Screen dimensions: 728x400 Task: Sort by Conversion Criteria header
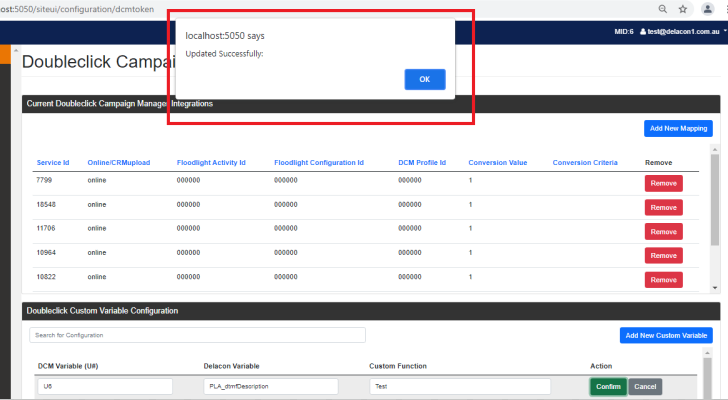pyautogui.click(x=585, y=162)
